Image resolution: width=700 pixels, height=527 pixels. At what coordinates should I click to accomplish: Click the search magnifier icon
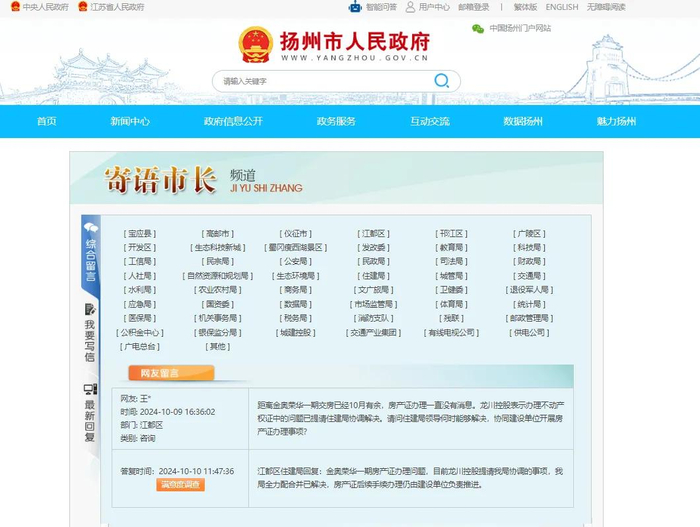[442, 81]
